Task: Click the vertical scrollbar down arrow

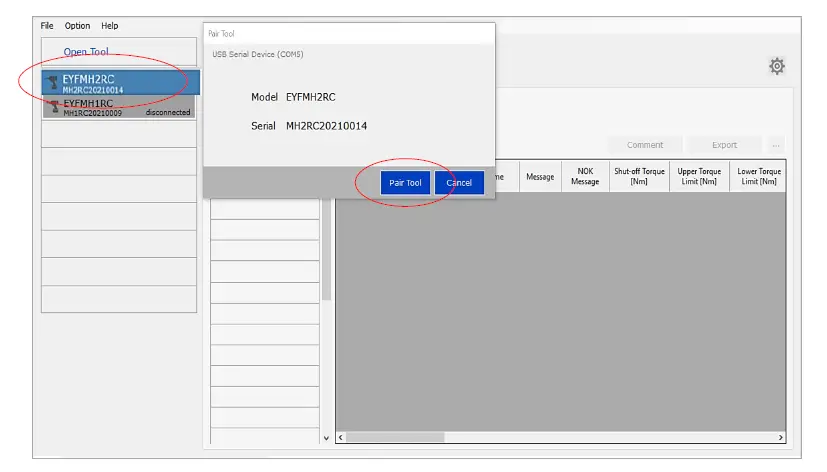Action: (x=326, y=438)
